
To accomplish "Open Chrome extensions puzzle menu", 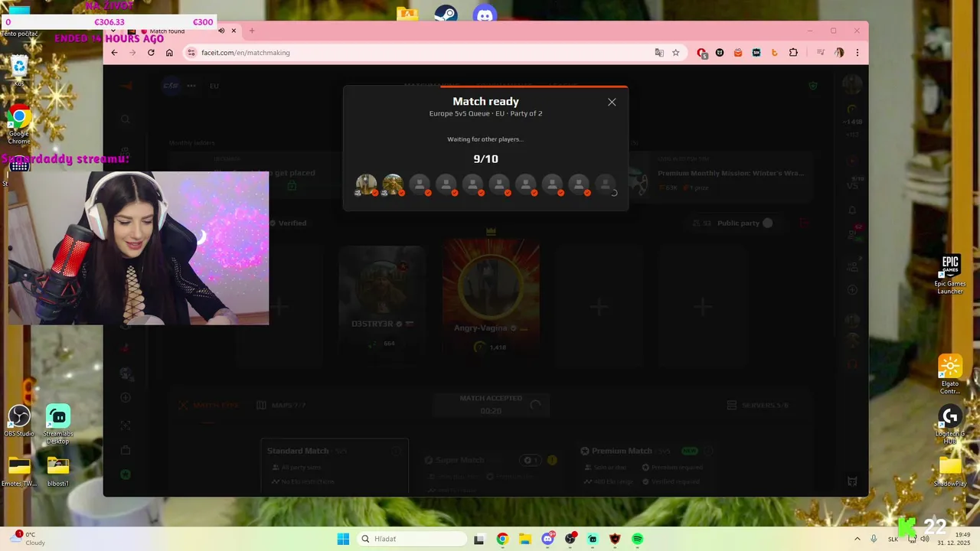I will [793, 53].
